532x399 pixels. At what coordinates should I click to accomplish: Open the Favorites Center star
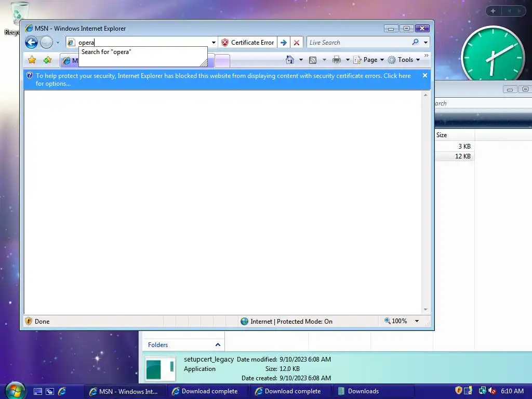(x=32, y=60)
